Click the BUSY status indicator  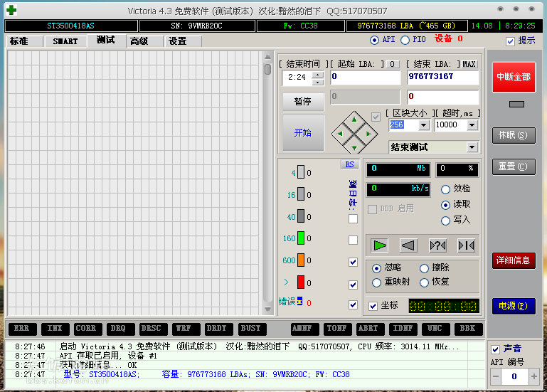click(251, 329)
